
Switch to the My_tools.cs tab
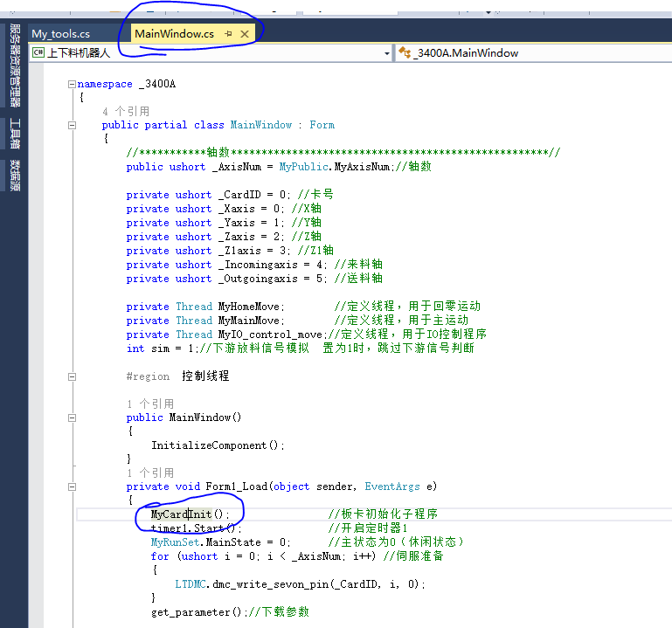[x=61, y=34]
